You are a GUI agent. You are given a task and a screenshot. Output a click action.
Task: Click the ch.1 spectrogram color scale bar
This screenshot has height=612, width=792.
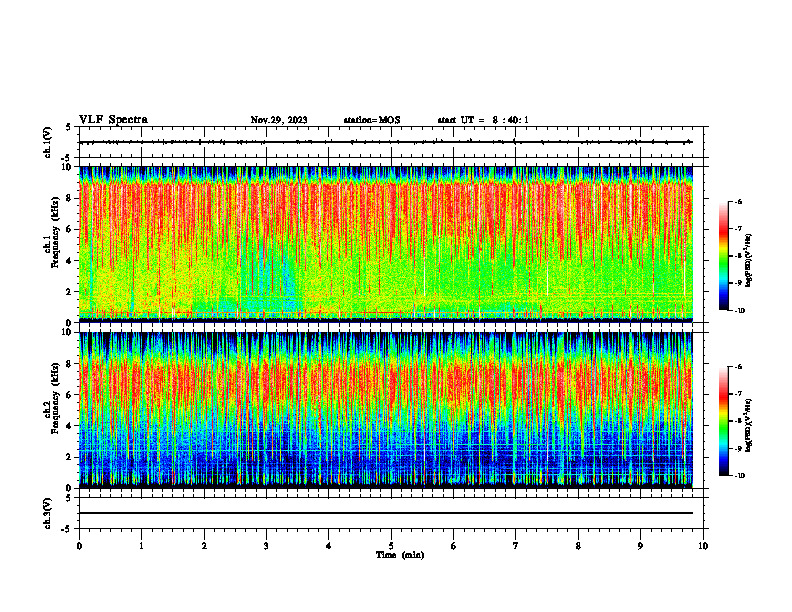click(723, 256)
